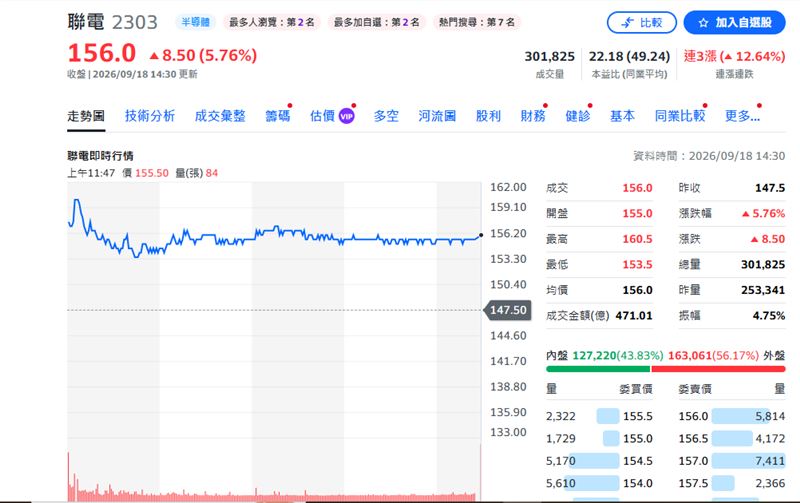Viewport: 800px width, 503px height.
Task: Switch to 股利 tab
Action: (488, 116)
